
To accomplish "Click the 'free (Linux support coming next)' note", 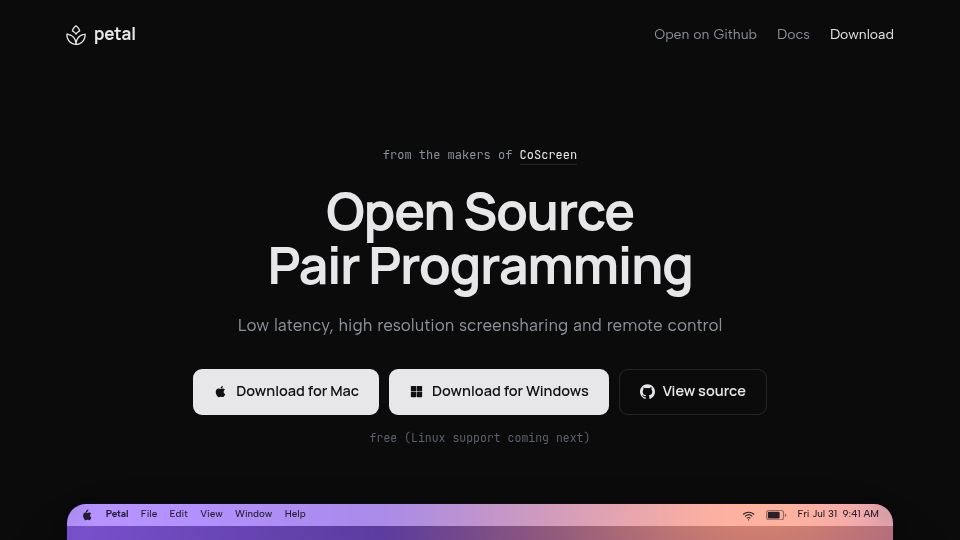I will pyautogui.click(x=480, y=438).
